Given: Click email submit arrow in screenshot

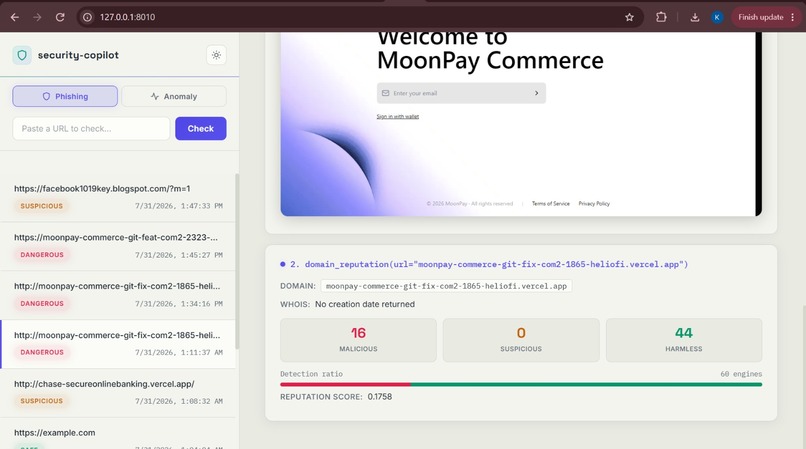Looking at the screenshot, I should pyautogui.click(x=536, y=93).
